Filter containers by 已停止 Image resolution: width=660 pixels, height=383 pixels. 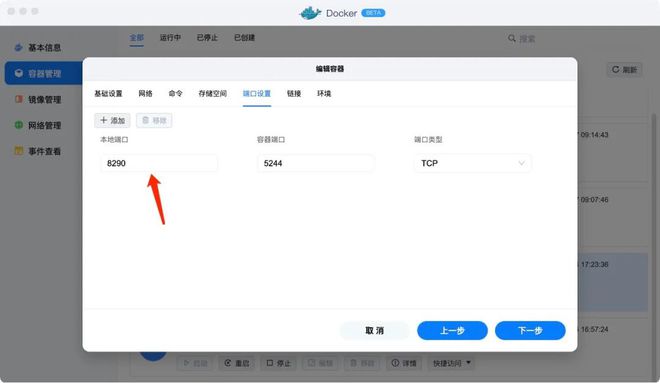pos(207,37)
